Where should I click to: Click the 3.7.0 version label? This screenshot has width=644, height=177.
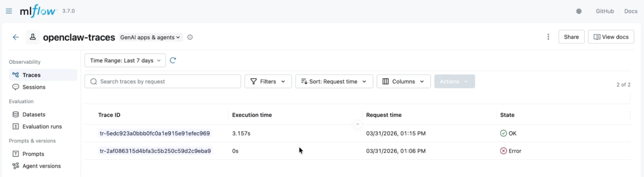click(x=68, y=11)
